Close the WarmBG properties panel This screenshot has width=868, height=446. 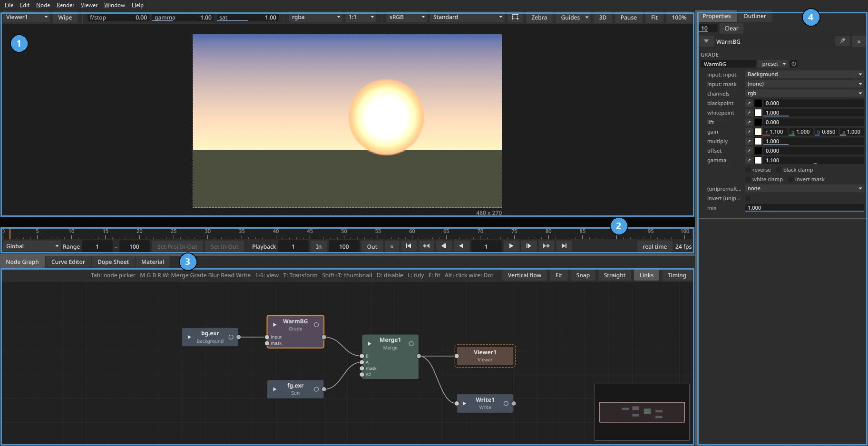[x=858, y=42]
